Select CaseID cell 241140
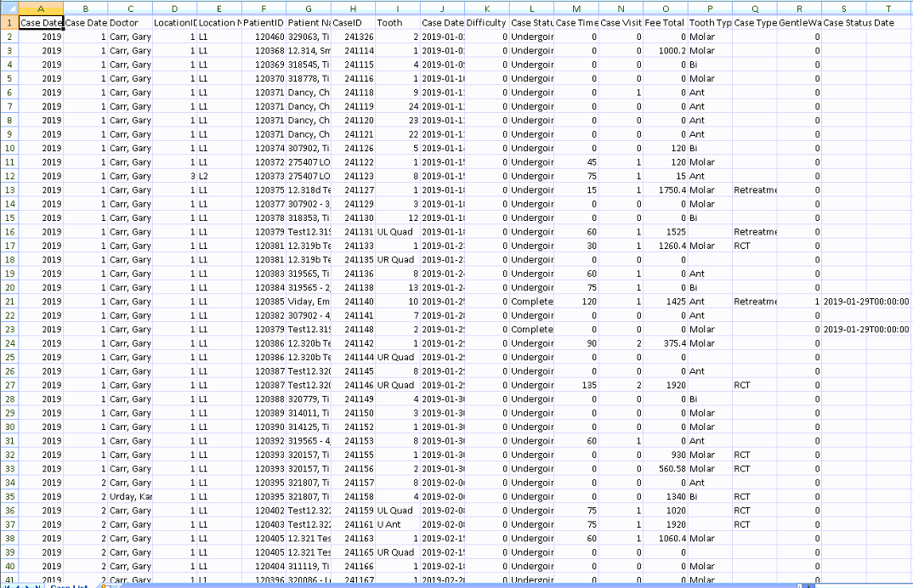Screen dimensions: 913x588 tap(353, 302)
